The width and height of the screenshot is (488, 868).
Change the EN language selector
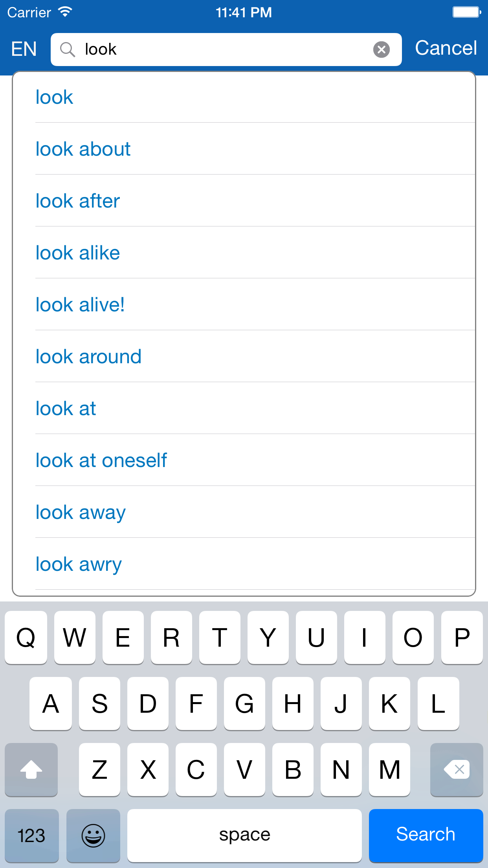24,49
